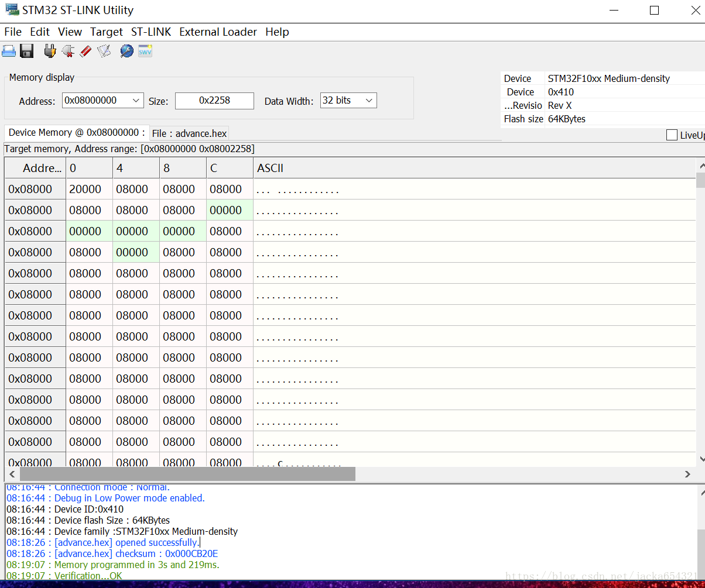Enable the LiveUpdate checkbox
Screen dimensions: 705x588
672,135
